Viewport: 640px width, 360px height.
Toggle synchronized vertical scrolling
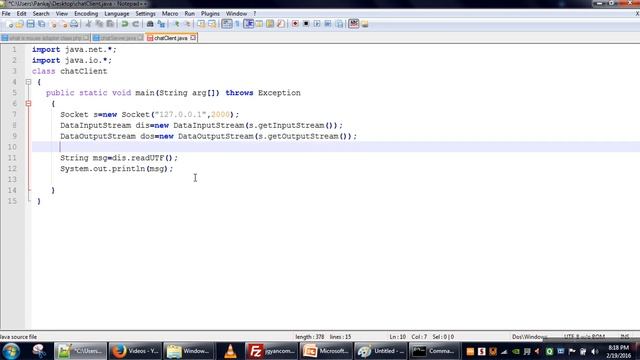201,24
